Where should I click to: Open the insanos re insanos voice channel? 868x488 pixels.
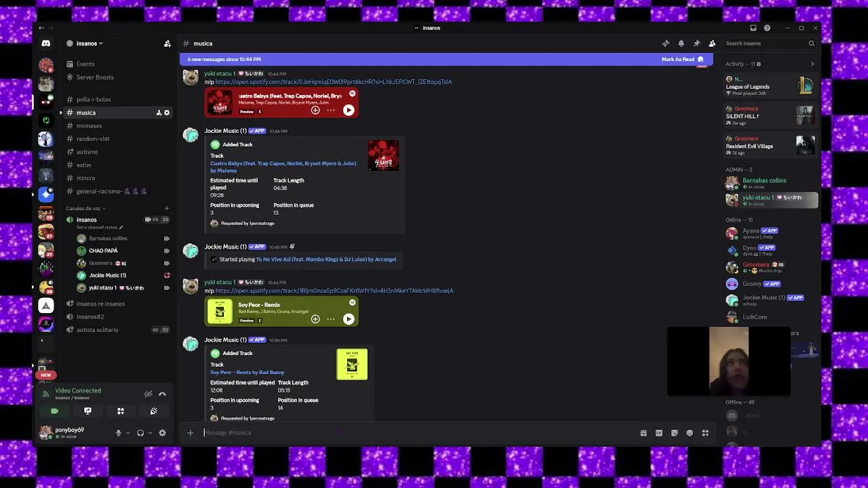[100, 304]
